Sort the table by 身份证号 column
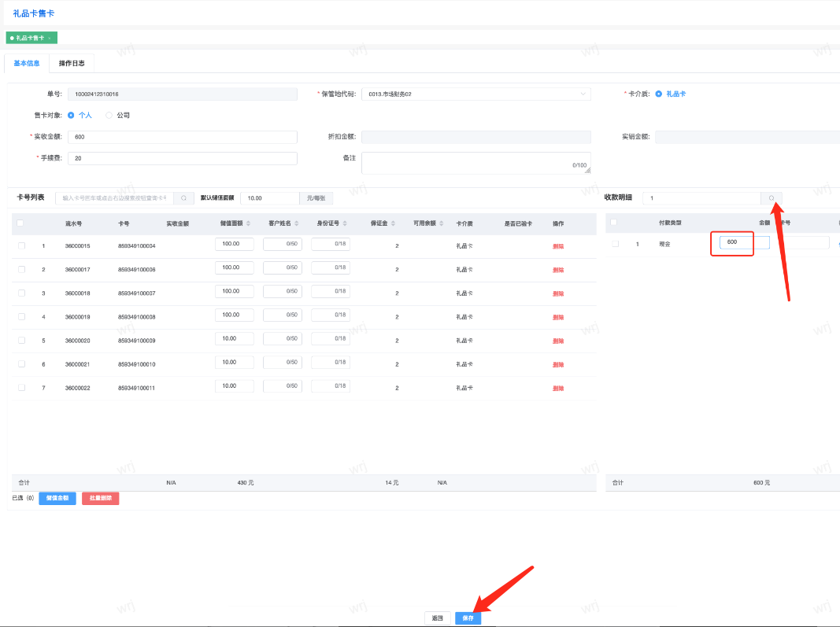Viewport: 840px width, 627px height. pyautogui.click(x=345, y=223)
